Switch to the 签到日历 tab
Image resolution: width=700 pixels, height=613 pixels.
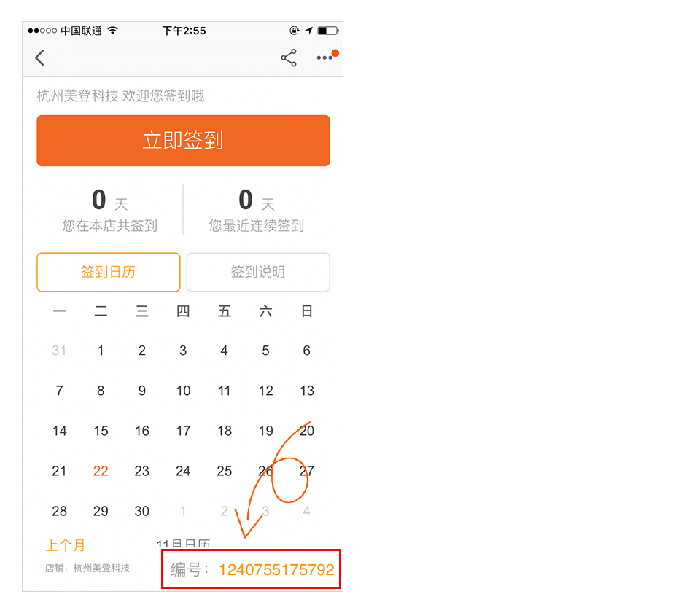click(x=109, y=272)
